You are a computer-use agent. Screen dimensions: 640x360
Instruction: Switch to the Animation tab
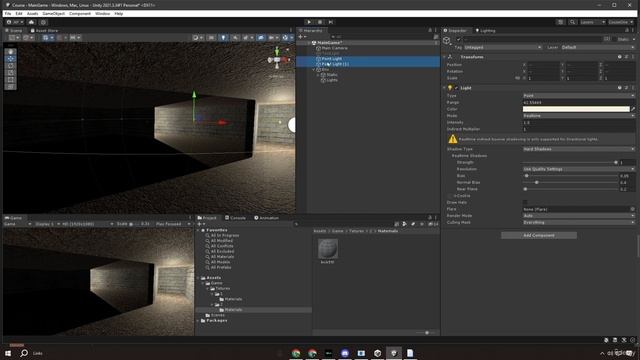(x=266, y=218)
